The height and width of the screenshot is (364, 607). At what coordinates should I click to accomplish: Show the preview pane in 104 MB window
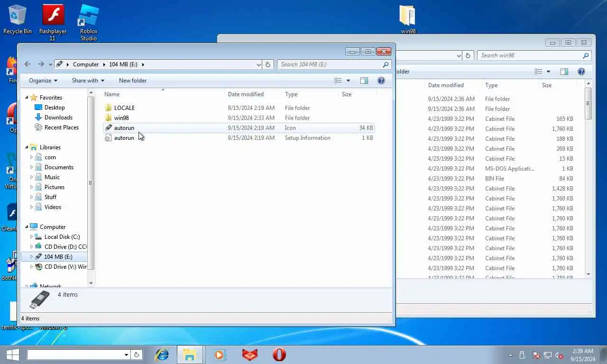pos(364,81)
